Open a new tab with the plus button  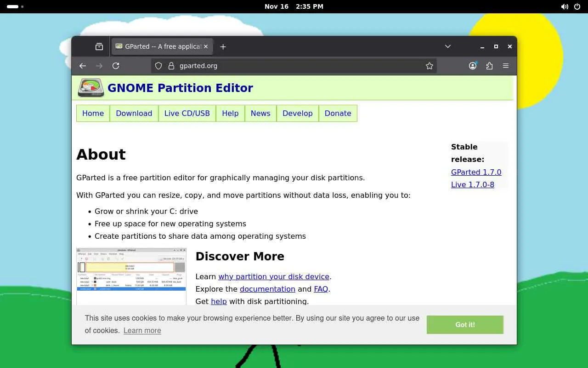[223, 46]
